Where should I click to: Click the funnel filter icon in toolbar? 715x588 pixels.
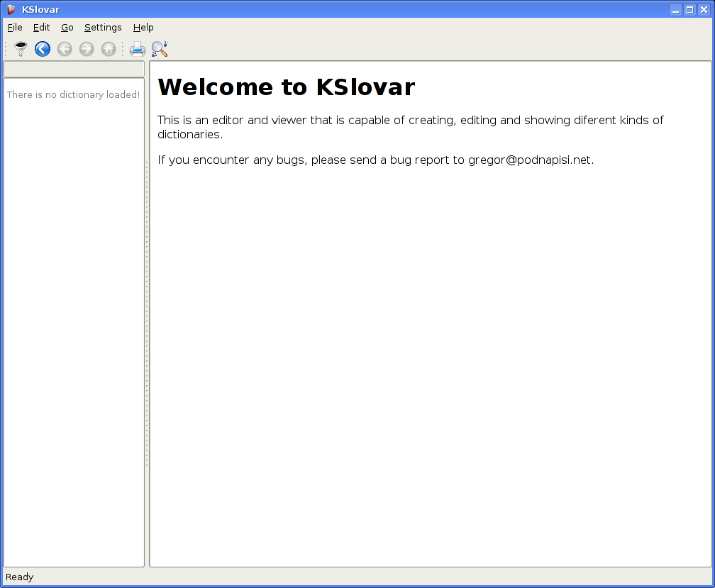(x=21, y=49)
